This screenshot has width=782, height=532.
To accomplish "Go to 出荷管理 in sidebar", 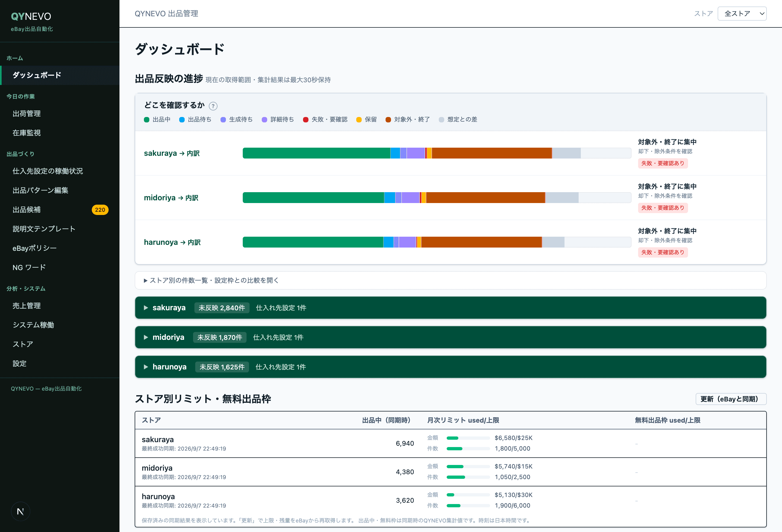I will [60, 114].
